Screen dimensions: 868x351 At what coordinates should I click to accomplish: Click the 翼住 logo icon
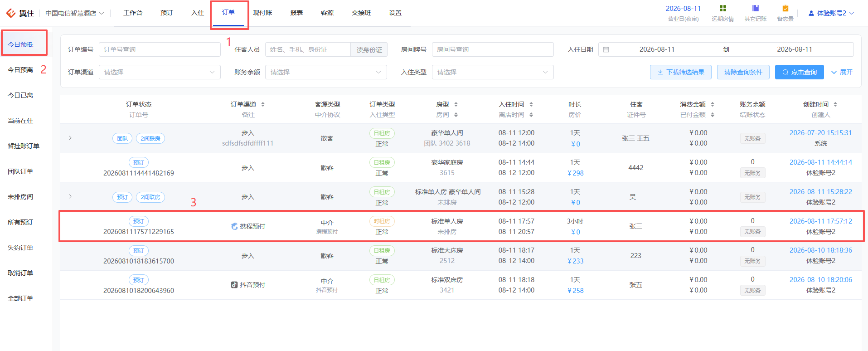[11, 13]
